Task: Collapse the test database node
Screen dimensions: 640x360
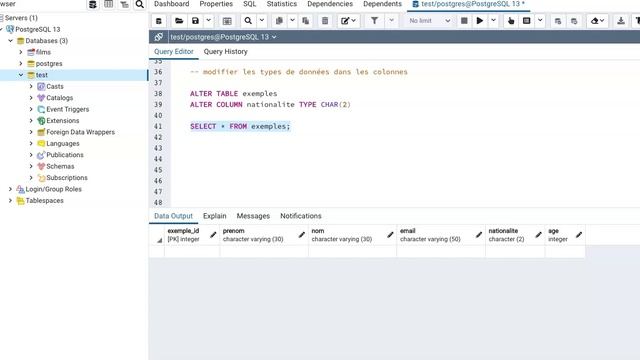Action: (x=21, y=75)
